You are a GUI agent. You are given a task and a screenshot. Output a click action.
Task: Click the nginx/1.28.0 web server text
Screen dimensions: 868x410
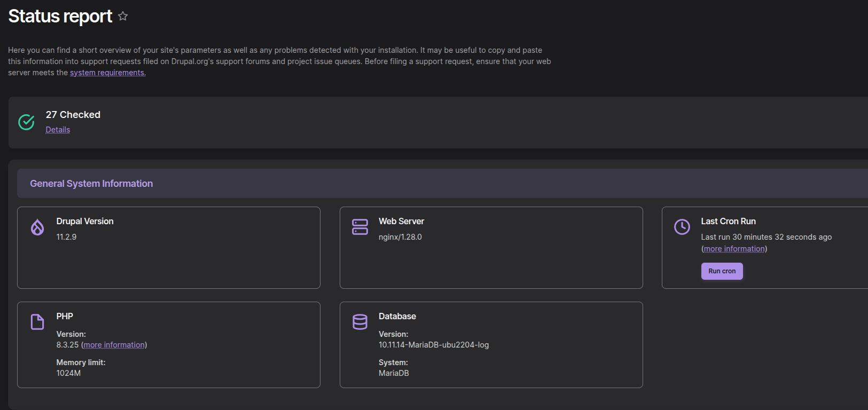400,237
